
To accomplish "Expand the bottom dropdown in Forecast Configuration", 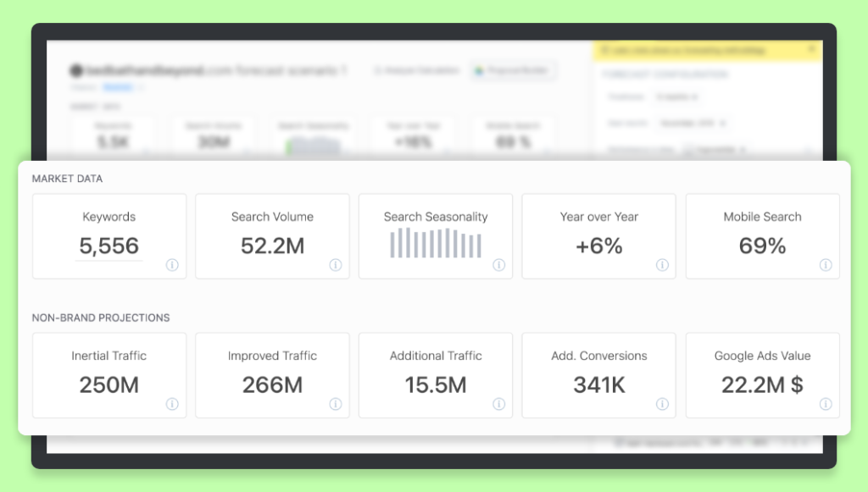I will [x=729, y=150].
